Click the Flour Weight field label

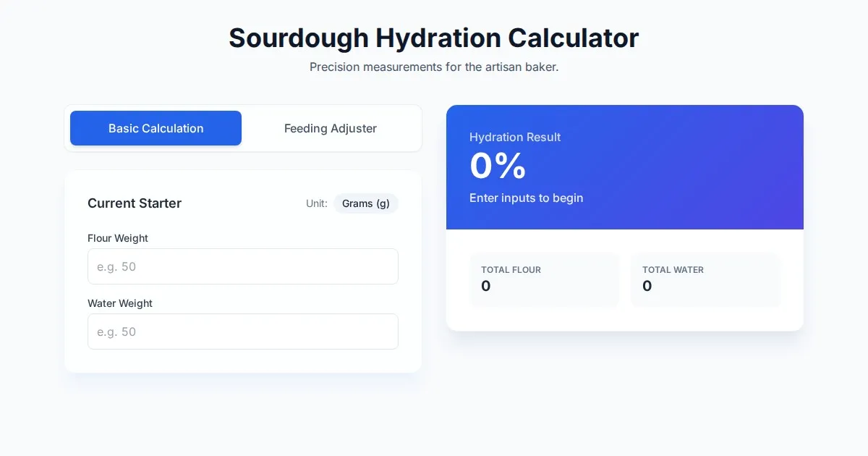click(118, 238)
